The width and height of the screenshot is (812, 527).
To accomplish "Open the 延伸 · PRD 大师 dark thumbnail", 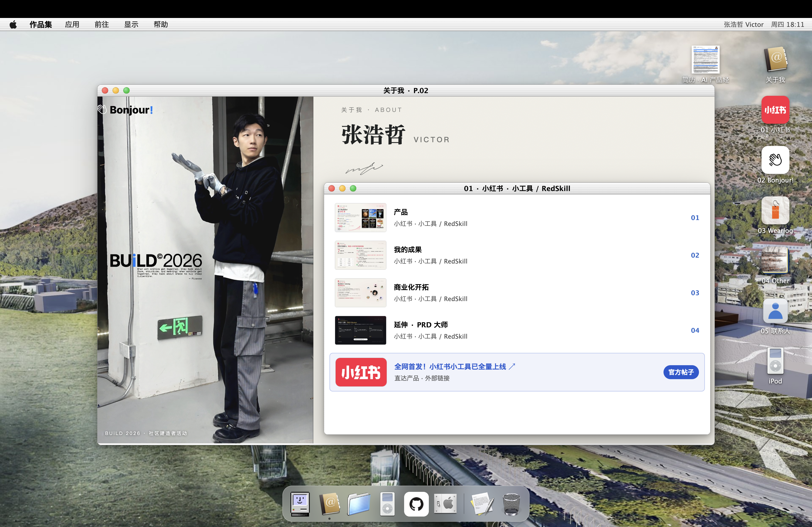I will click(x=360, y=330).
